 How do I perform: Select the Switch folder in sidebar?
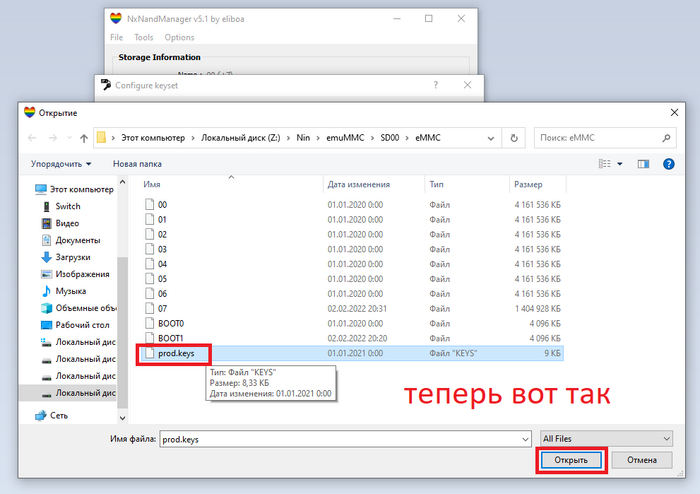point(67,206)
